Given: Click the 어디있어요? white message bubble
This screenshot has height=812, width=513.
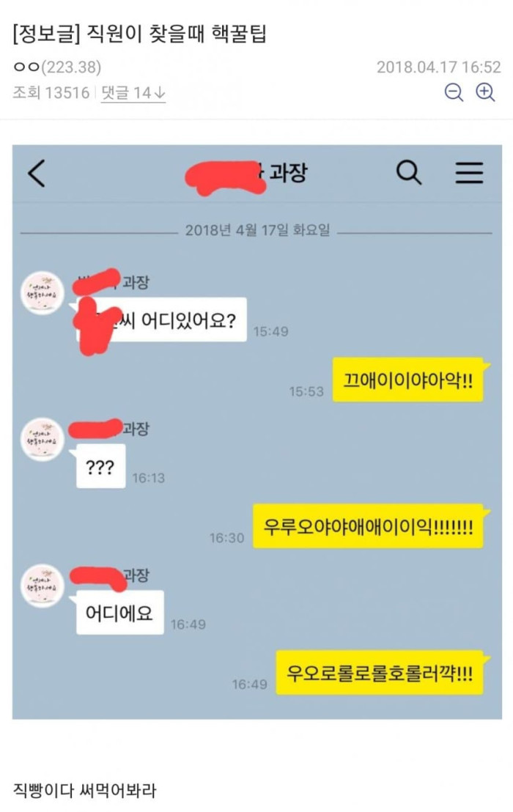Looking at the screenshot, I should [x=161, y=320].
